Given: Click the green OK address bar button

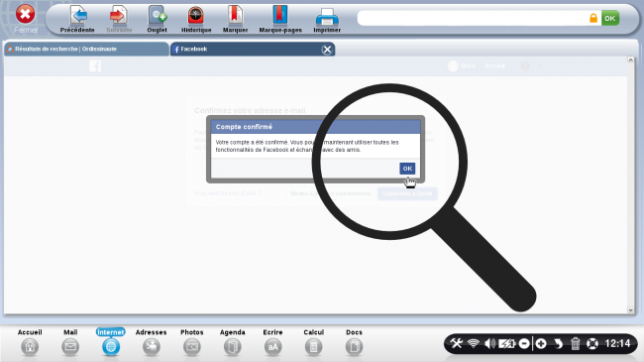Looking at the screenshot, I should pos(610,18).
